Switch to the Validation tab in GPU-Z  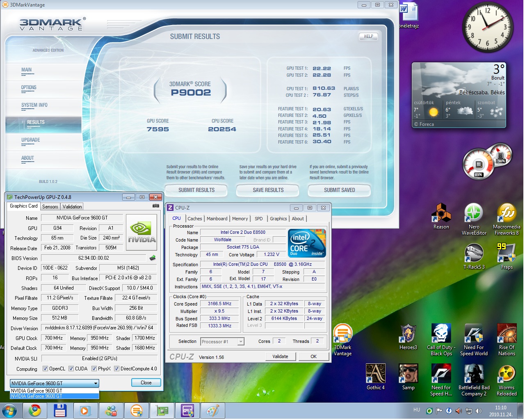pos(72,207)
